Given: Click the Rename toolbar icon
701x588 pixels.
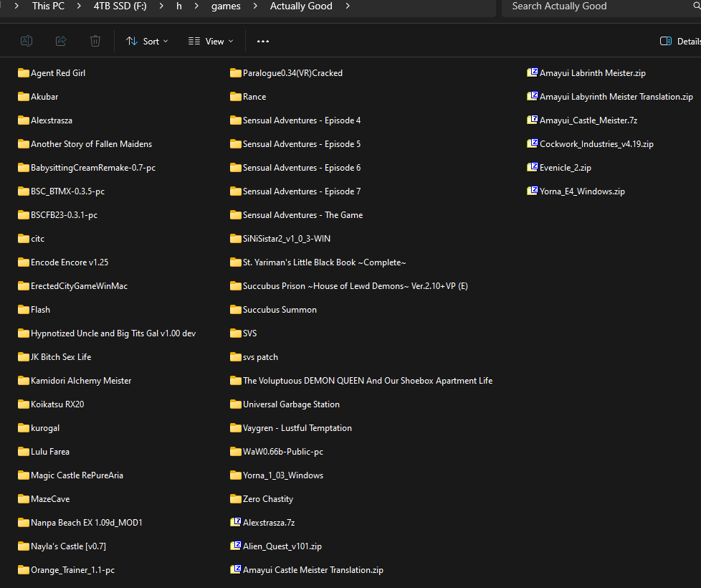Looking at the screenshot, I should pyautogui.click(x=27, y=41).
